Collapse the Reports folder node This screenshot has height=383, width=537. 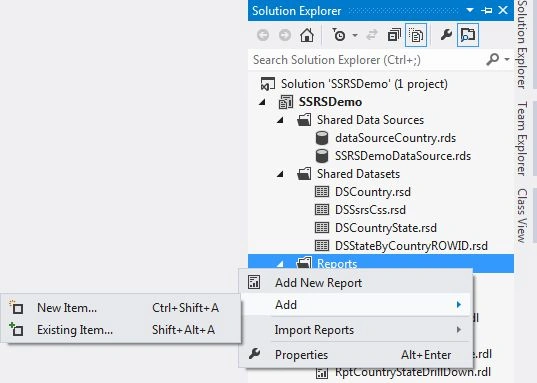point(280,264)
